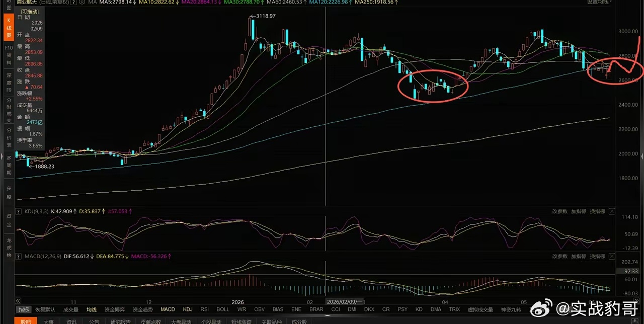Screen dimensions: 644x324
Task: Open 多周期 in left sidebar
Action: (x=9, y=165)
